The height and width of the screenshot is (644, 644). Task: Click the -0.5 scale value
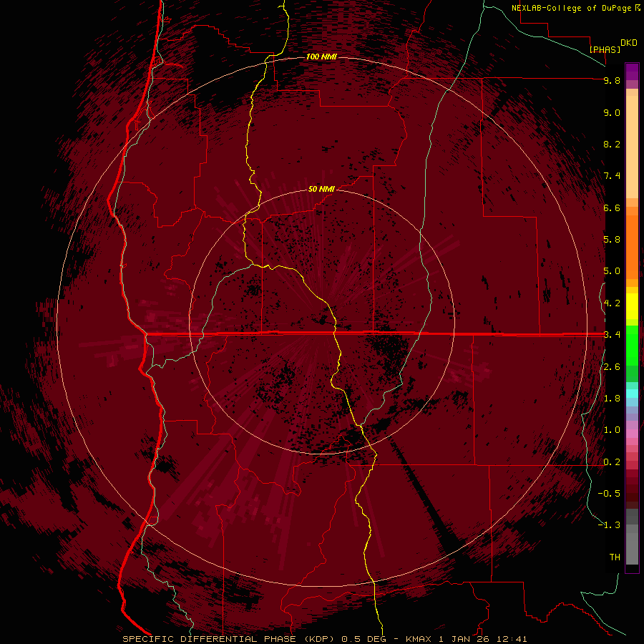click(609, 494)
